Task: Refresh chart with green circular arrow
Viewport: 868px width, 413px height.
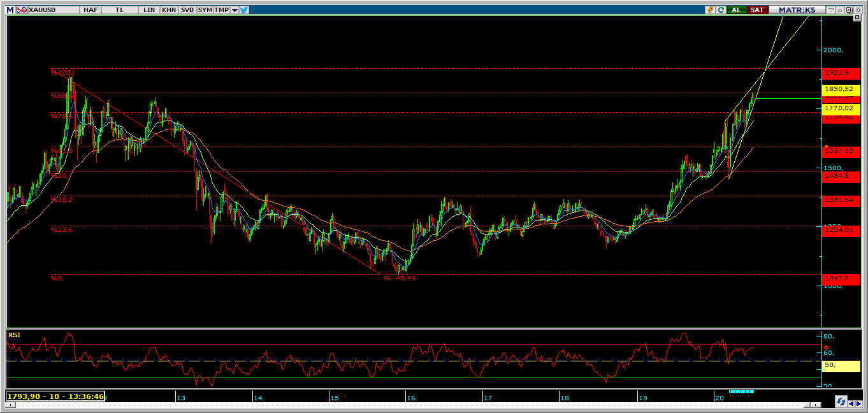Action: pos(721,10)
